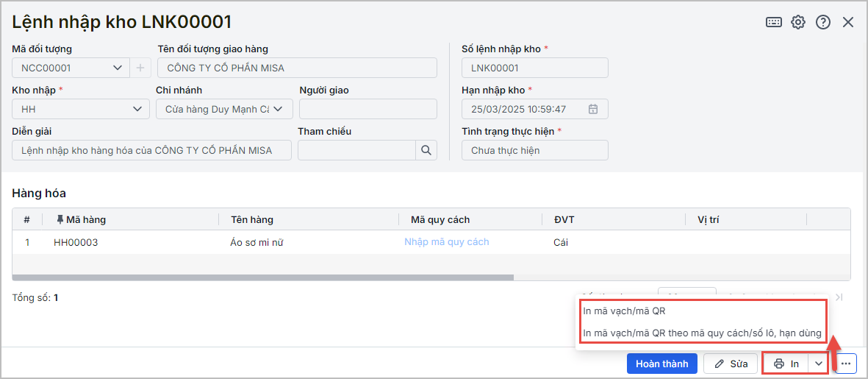Click the Người giao input field
This screenshot has width=868, height=379.
[x=367, y=109]
